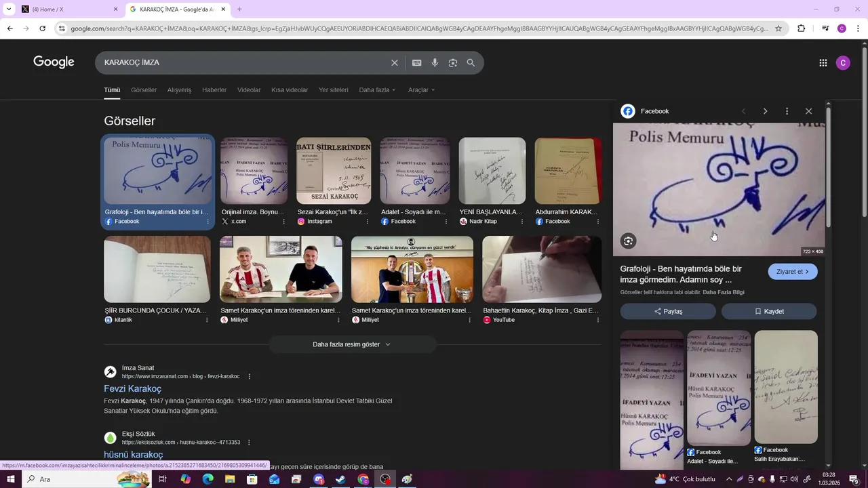Open Chrome extensions puzzle icon

tap(801, 28)
